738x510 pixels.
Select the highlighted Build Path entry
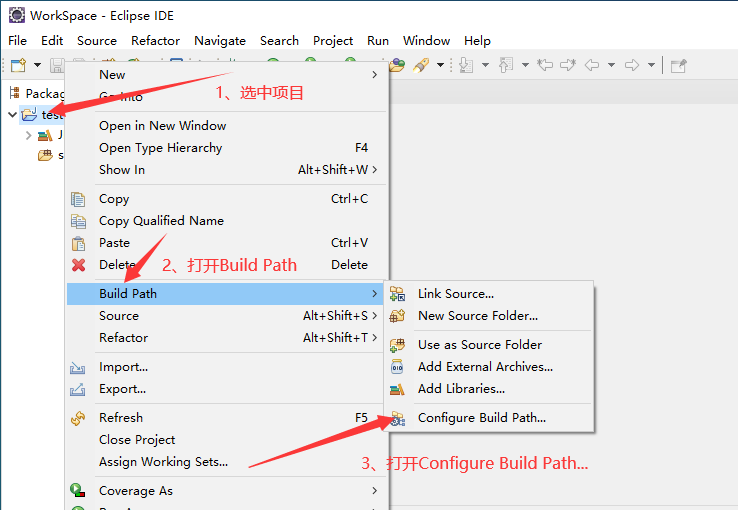point(227,294)
